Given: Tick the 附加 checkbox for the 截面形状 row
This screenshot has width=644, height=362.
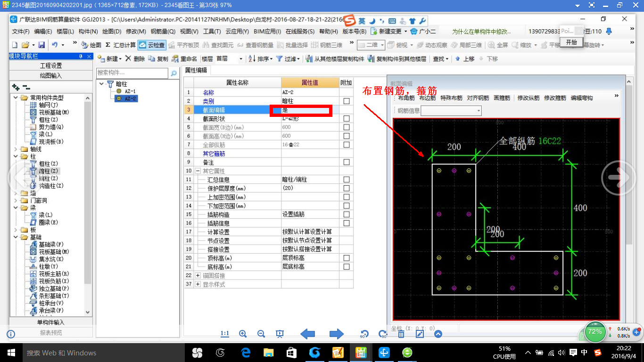Looking at the screenshot, I should click(x=347, y=119).
